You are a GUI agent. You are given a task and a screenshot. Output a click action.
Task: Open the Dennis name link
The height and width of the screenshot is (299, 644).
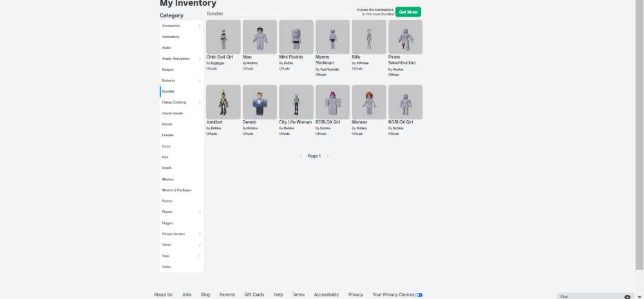[250, 122]
